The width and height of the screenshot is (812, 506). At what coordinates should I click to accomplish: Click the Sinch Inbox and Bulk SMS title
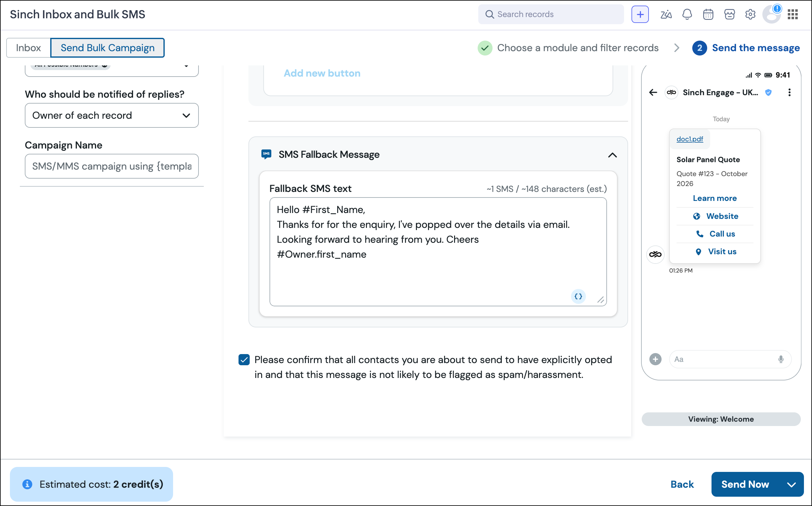click(x=77, y=14)
